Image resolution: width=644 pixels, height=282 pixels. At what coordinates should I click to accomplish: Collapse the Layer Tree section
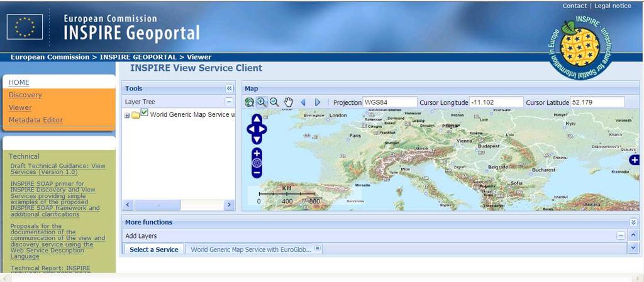tap(229, 102)
